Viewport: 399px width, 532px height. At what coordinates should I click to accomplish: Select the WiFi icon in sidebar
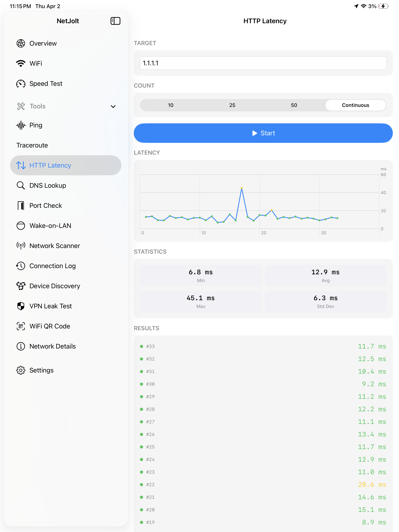[21, 63]
